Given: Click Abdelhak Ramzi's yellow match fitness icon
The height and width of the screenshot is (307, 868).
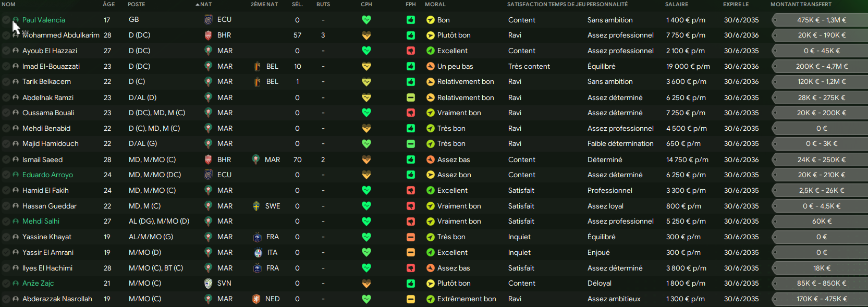Looking at the screenshot, I should click(x=411, y=97).
